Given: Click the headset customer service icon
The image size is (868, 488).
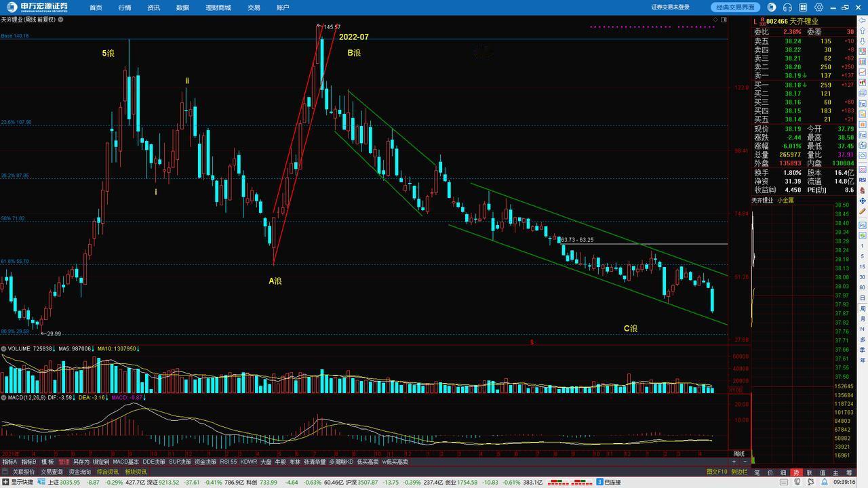Looking at the screenshot, I should pyautogui.click(x=788, y=7).
